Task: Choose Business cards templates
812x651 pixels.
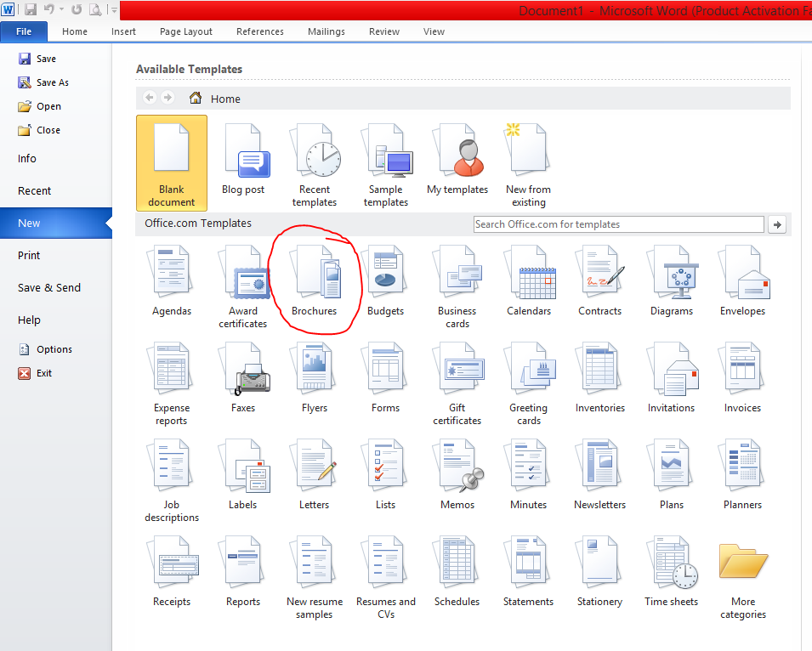Action: point(457,287)
